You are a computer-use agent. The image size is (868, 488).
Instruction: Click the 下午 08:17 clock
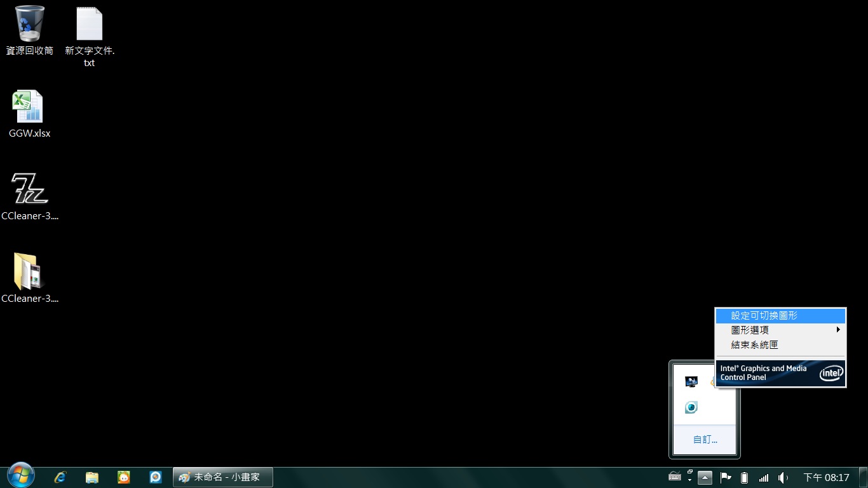pyautogui.click(x=826, y=478)
